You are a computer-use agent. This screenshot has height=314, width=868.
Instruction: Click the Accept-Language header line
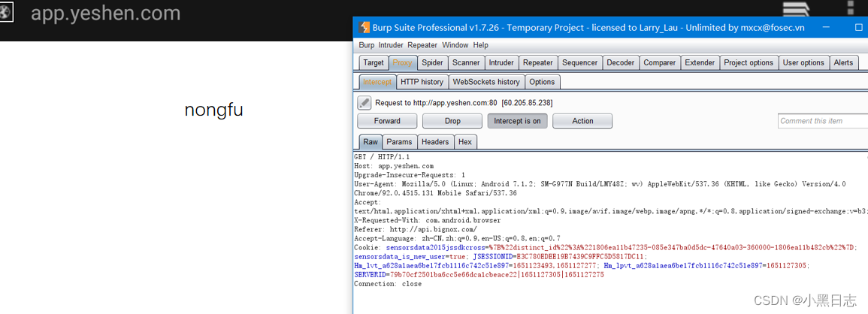[x=457, y=238]
